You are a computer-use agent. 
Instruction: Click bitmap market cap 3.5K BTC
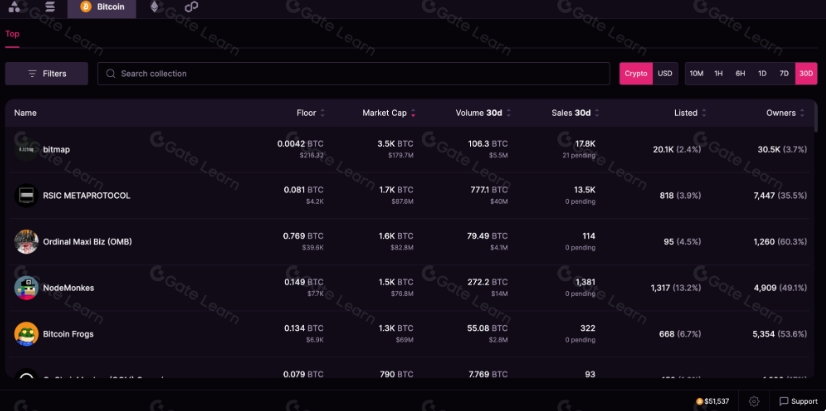(x=396, y=144)
